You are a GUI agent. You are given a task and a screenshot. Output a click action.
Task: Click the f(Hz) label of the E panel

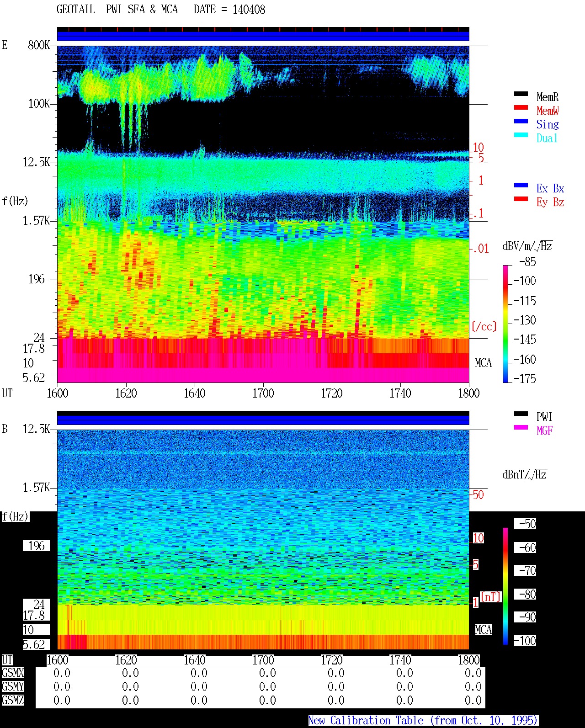coord(15,201)
